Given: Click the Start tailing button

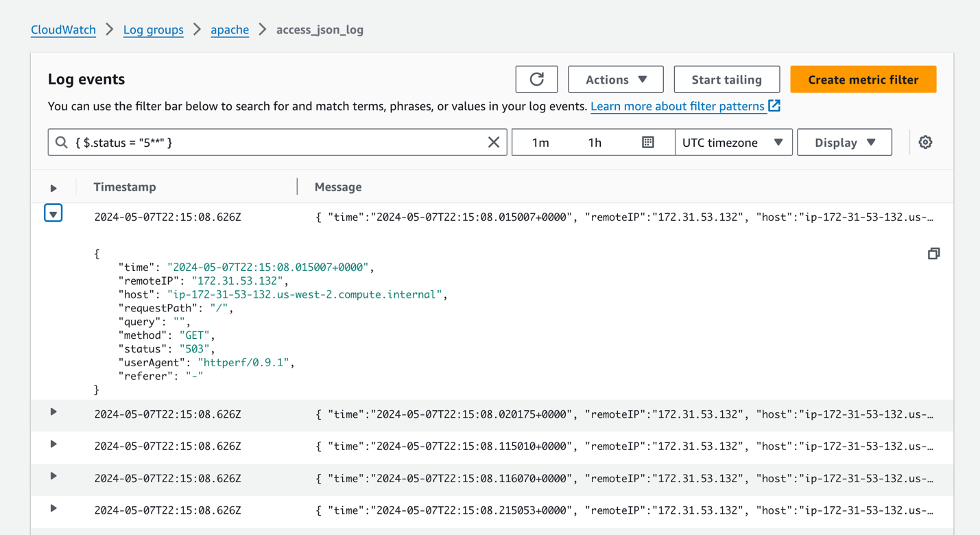Looking at the screenshot, I should point(726,80).
